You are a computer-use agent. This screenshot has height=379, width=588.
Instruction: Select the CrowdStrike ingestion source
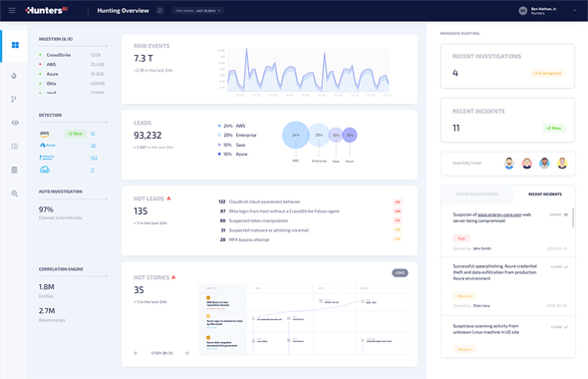tap(71, 55)
